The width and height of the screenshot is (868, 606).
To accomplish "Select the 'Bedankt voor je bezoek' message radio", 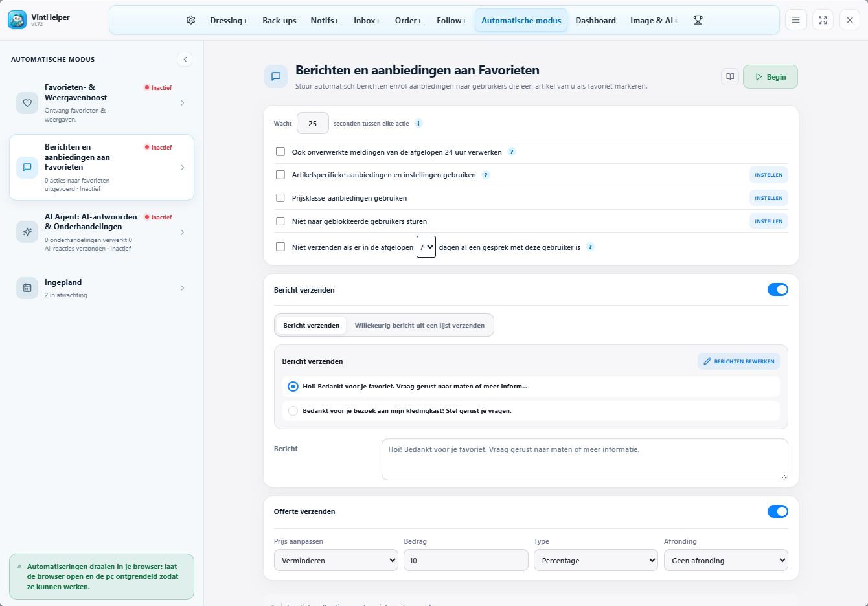I will (x=293, y=410).
